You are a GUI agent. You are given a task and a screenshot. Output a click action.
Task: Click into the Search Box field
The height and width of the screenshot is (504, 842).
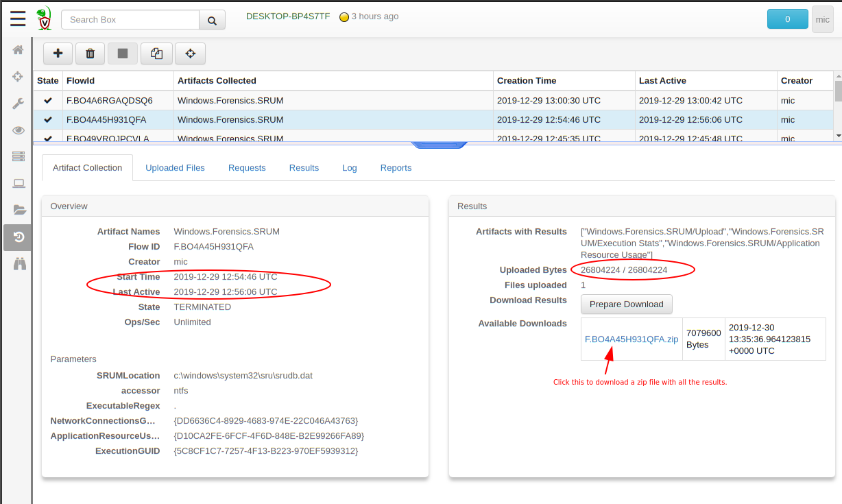tap(130, 20)
